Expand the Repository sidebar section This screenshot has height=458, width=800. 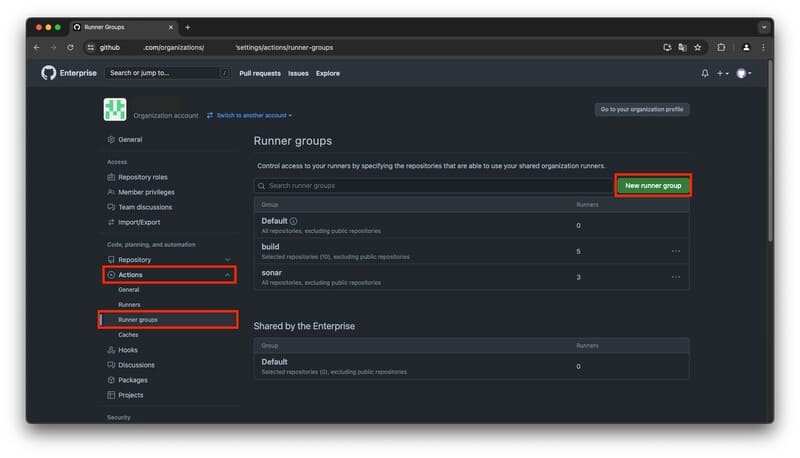(227, 260)
